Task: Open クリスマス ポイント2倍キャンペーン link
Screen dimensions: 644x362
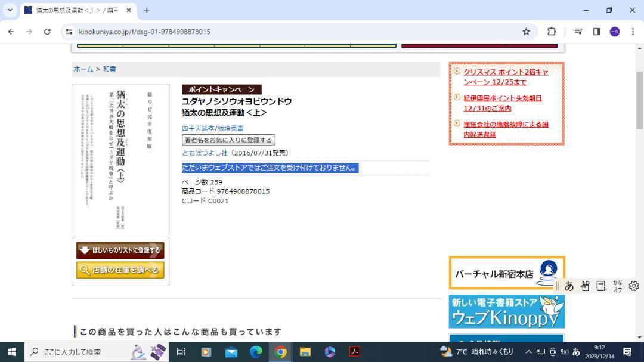Action: tap(506, 77)
